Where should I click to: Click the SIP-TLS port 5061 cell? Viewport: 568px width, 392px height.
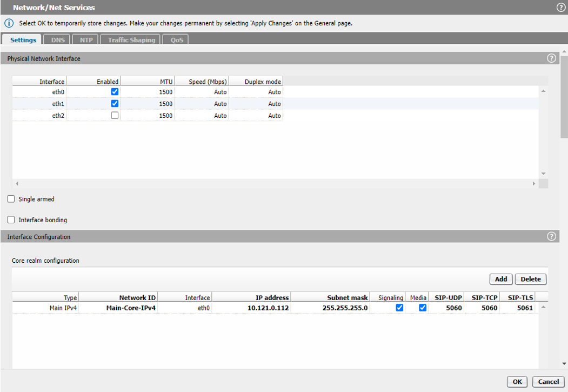click(x=517, y=308)
